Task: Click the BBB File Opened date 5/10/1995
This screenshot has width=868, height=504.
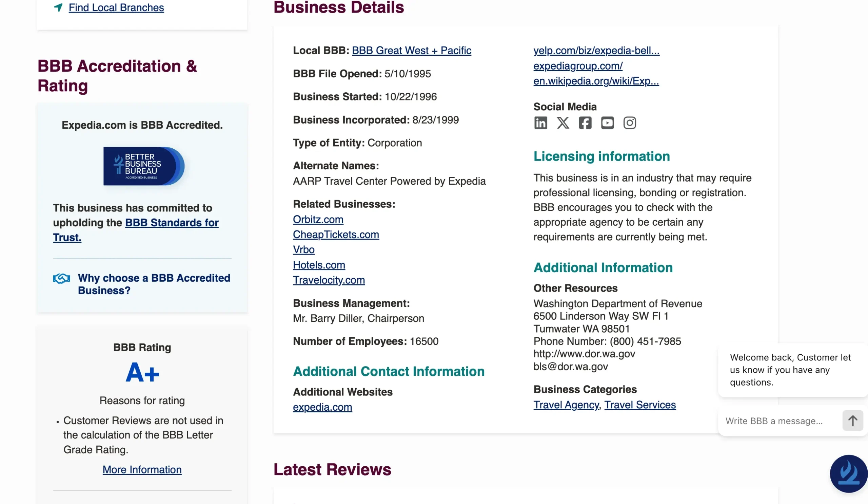Action: coord(408,74)
